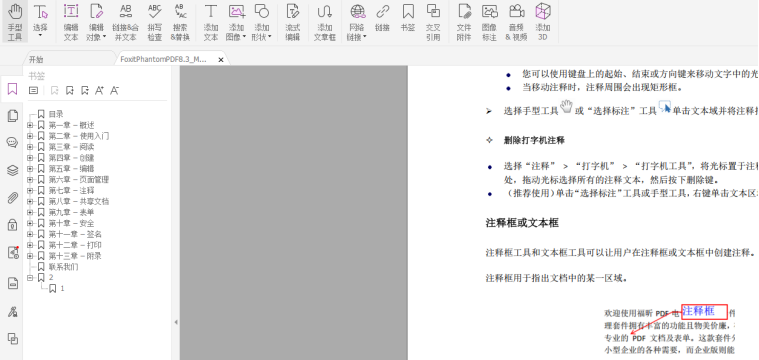759x360 pixels.
Task: Select the Hand tool in the toolbar
Action: (x=15, y=22)
